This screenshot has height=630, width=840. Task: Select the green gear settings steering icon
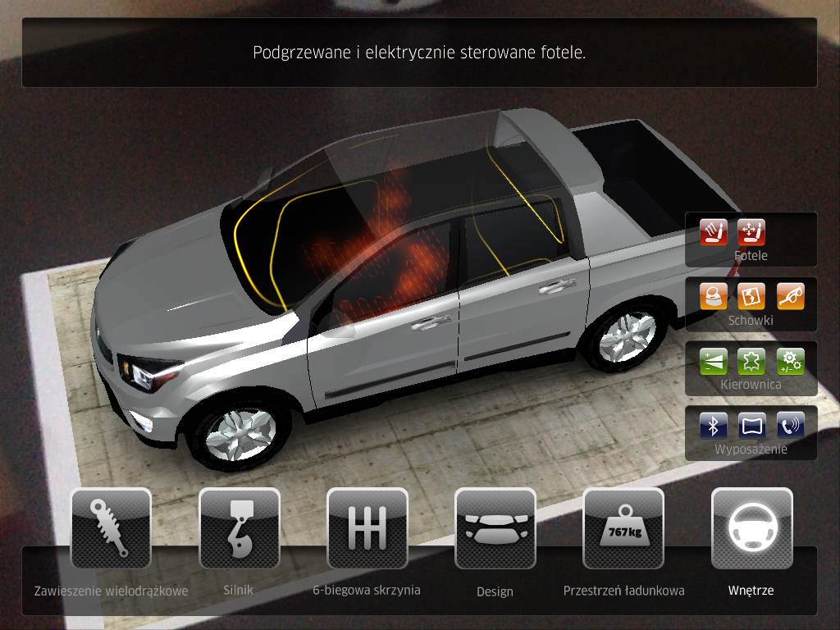coord(790,361)
